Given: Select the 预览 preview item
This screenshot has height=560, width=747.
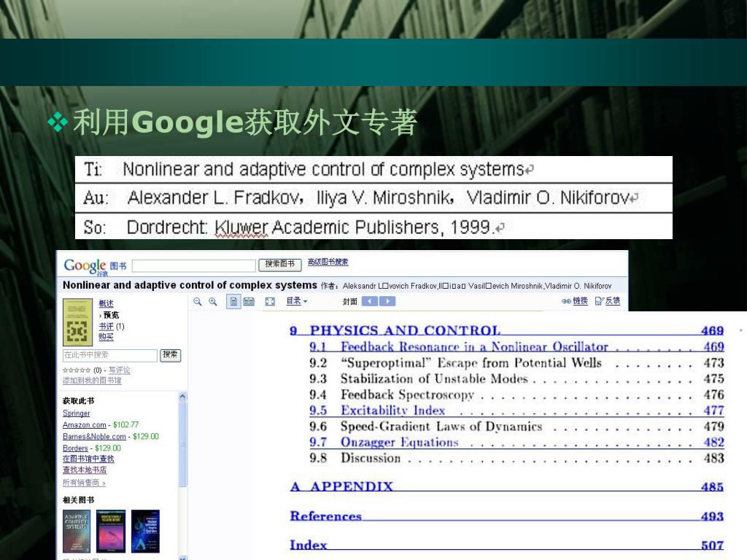Looking at the screenshot, I should (x=111, y=315).
